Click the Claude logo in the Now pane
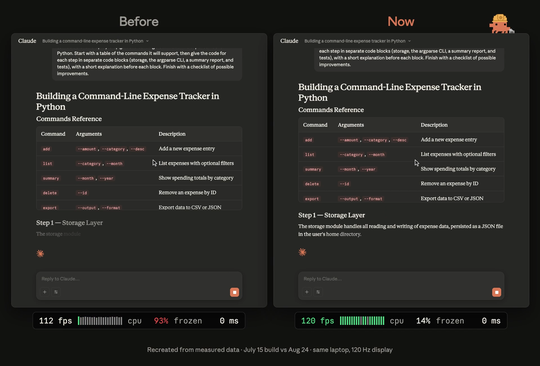This screenshot has width=540, height=366. point(289,41)
